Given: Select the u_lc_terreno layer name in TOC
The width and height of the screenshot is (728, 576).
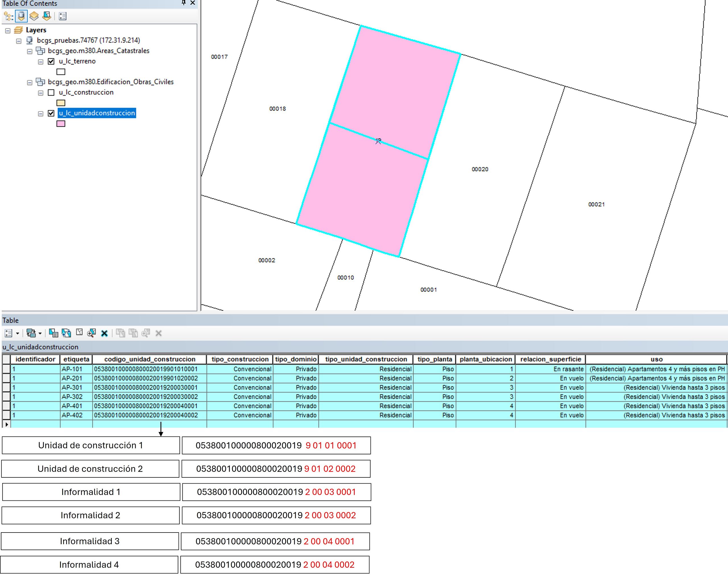Looking at the screenshot, I should (77, 61).
